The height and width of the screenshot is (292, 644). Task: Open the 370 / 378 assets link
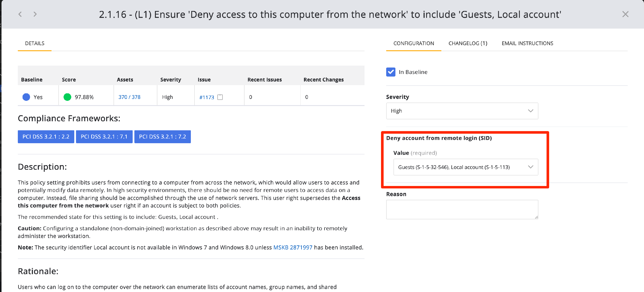[x=129, y=97]
